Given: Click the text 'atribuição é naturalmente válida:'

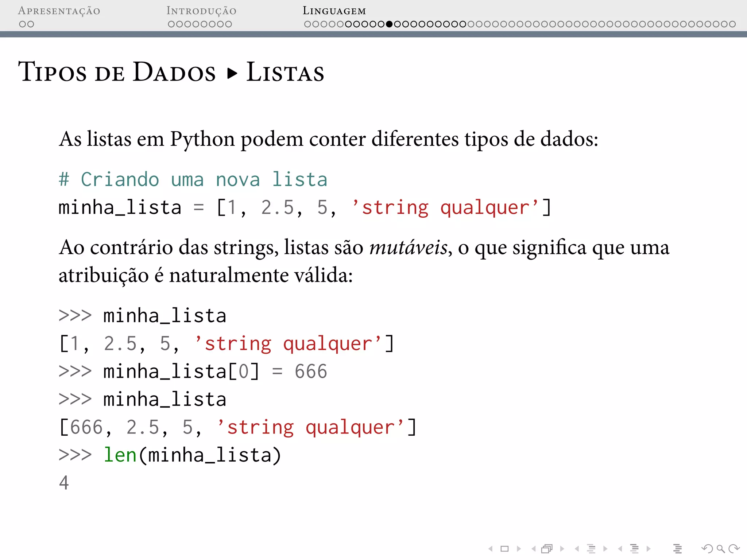Looking at the screenshot, I should pyautogui.click(x=206, y=275).
